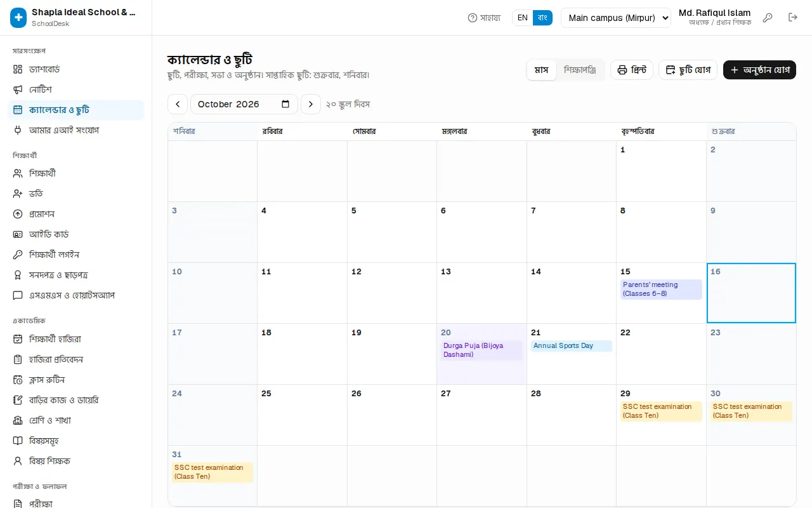Click হাজিরা প্রতিবেদন icon
The height and width of the screenshot is (508, 812).
click(18, 359)
